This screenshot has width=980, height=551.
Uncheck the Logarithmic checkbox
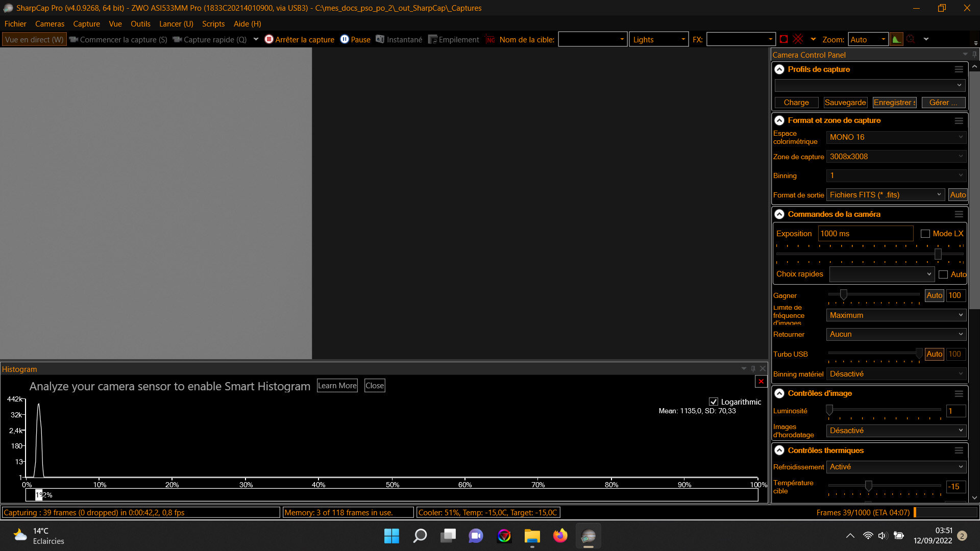pos(714,402)
